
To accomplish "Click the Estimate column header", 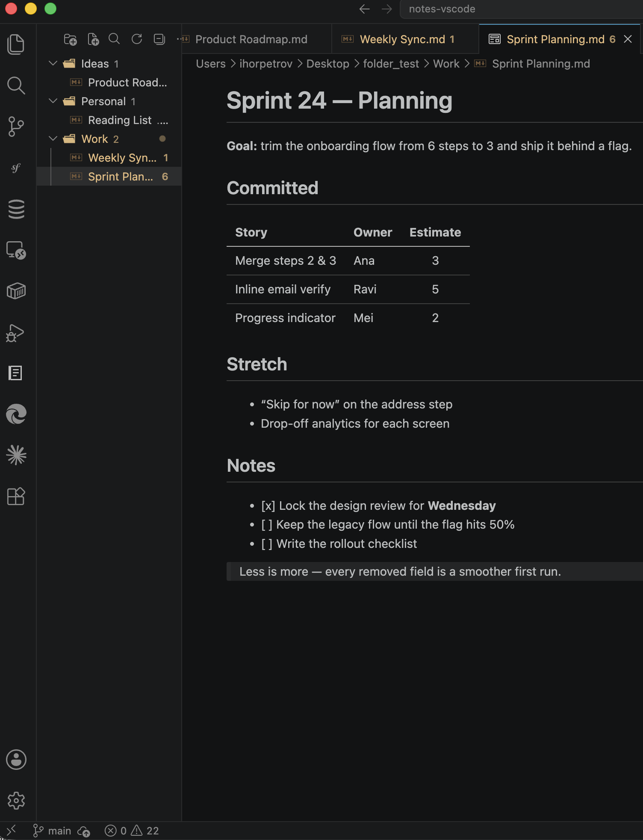I will 435,232.
